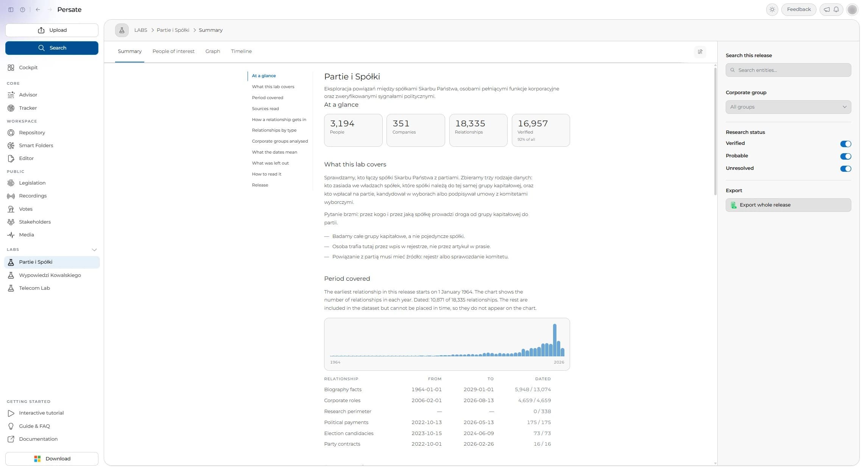This screenshot has width=868, height=474.
Task: Open Wypowiedzi Kowalskiego lab
Action: (x=52, y=275)
